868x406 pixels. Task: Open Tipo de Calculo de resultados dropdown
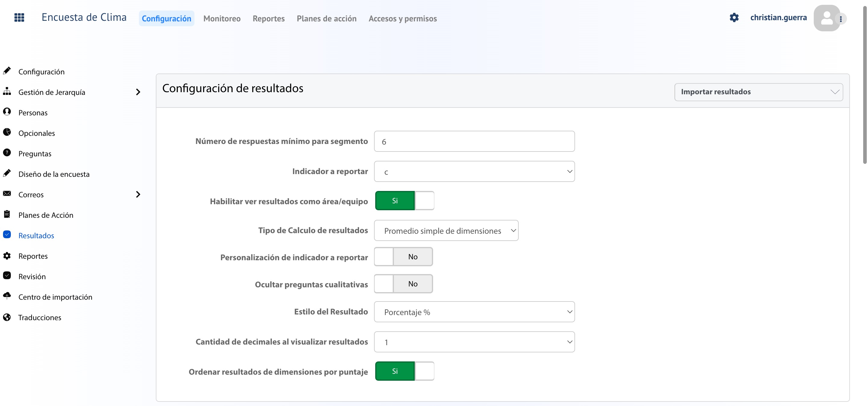tap(446, 231)
